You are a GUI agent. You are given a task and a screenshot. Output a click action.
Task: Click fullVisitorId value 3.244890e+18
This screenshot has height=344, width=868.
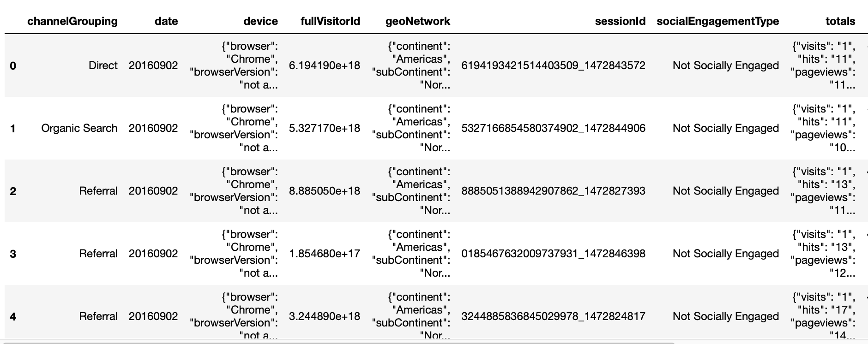(325, 316)
